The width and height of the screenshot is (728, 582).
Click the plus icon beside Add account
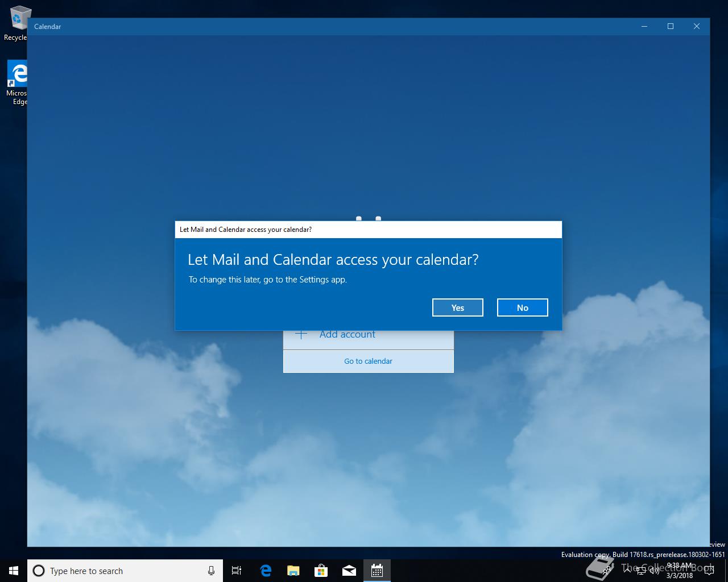[301, 335]
